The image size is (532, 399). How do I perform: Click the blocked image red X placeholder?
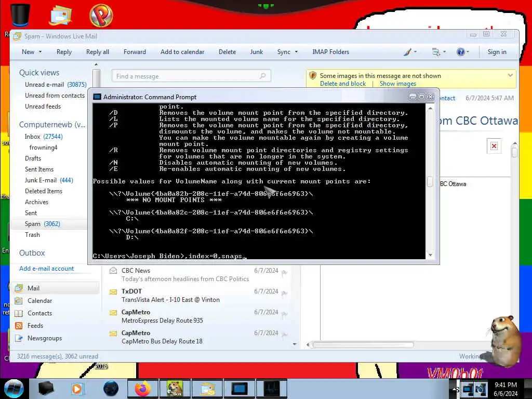(x=494, y=146)
